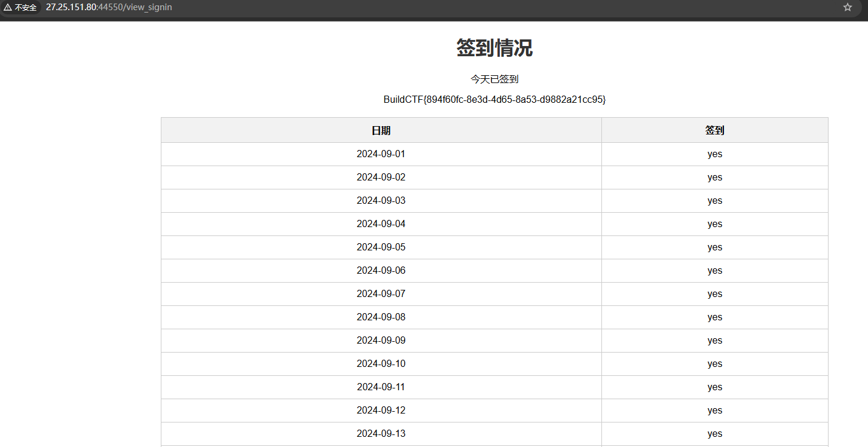
Task: Click the 签到 column header
Action: pyautogui.click(x=714, y=130)
